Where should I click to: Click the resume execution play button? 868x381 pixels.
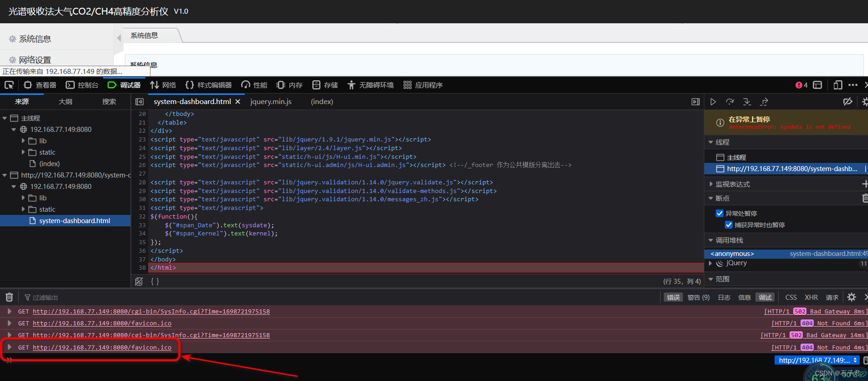coord(713,102)
